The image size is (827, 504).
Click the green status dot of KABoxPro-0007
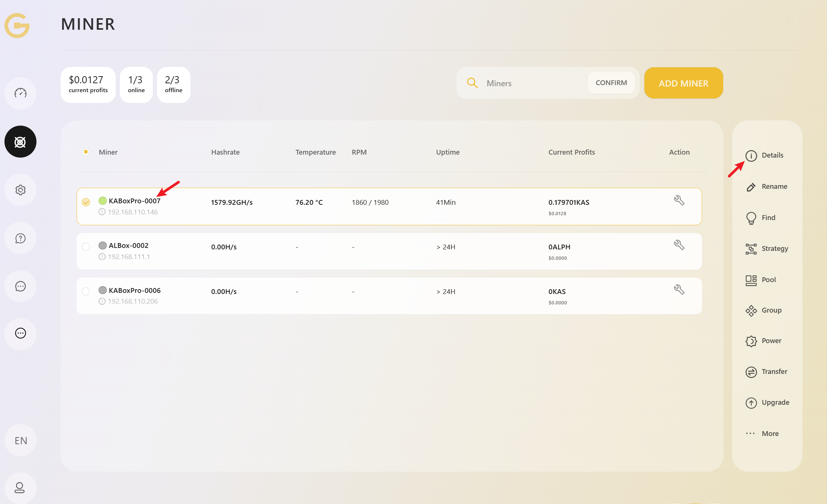point(103,201)
